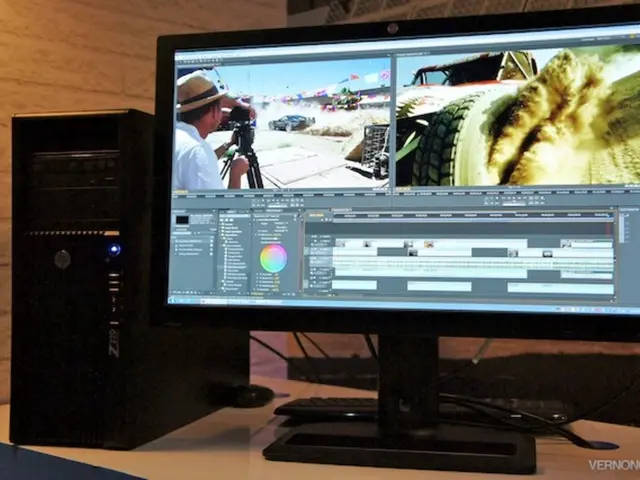Select the orange-tinted clip thumbnail in the timeline
This screenshot has width=640, height=480.
coord(429,243)
